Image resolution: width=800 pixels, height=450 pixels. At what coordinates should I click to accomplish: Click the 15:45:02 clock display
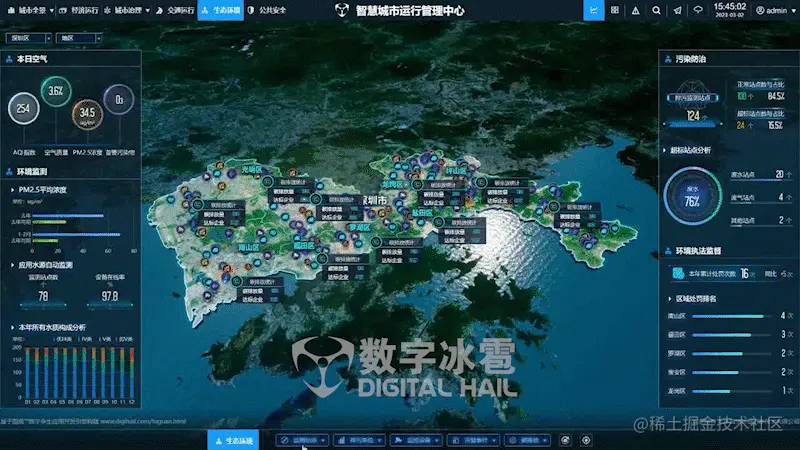pyautogui.click(x=730, y=7)
